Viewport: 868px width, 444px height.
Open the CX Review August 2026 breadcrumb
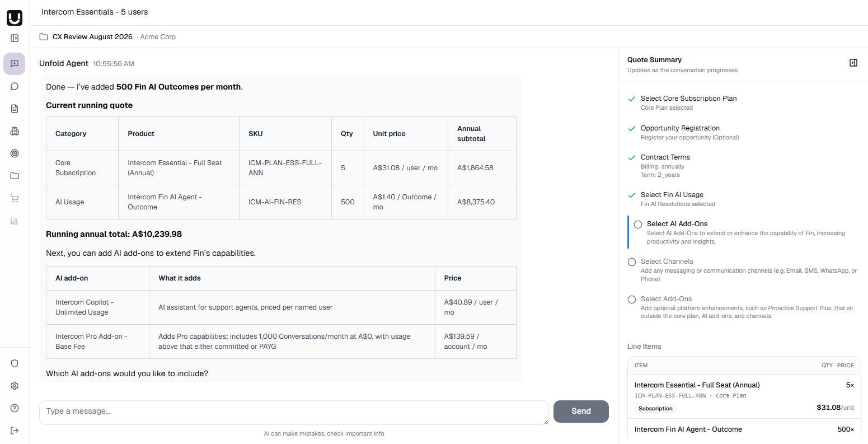click(92, 37)
